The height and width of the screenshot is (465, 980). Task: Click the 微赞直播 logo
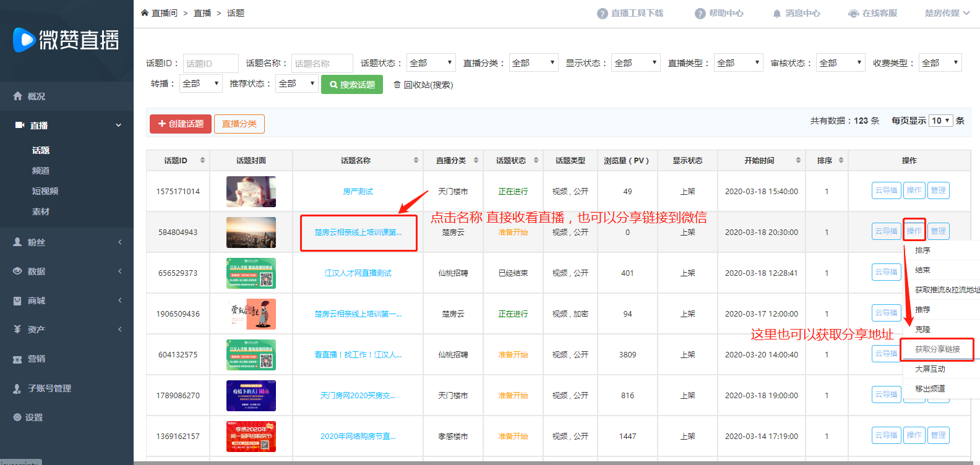[66, 40]
